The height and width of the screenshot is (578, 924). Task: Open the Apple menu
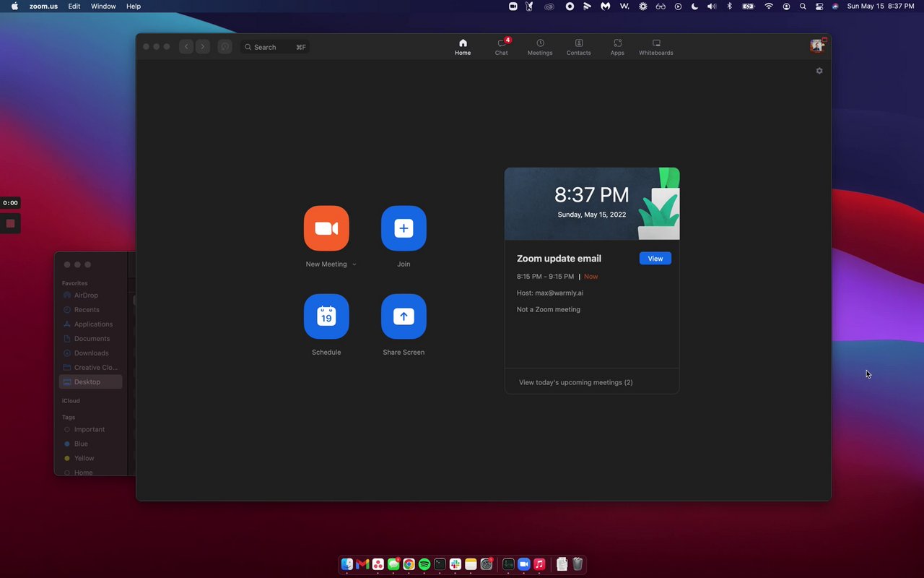(14, 7)
